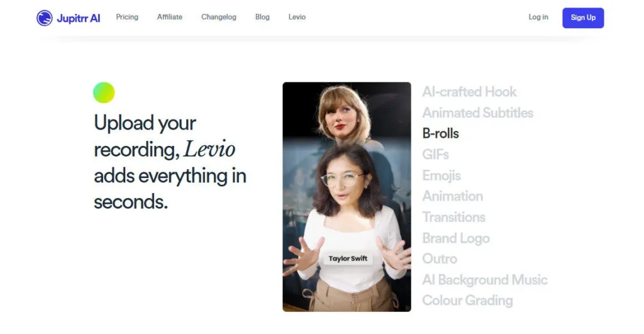The height and width of the screenshot is (334, 644).
Task: Select the B-rolls feature
Action: tap(440, 133)
